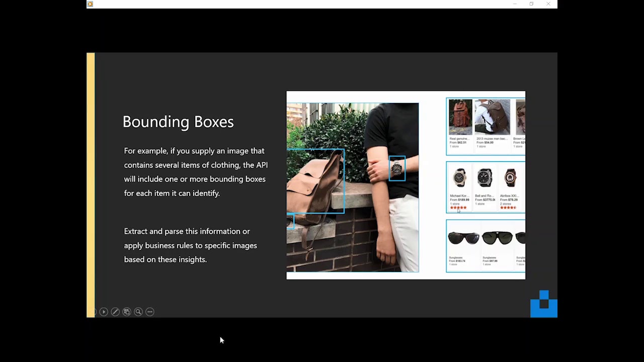The image size is (644, 362).
Task: Select the Real genuine leather backpack thumbnail
Action: (460, 117)
